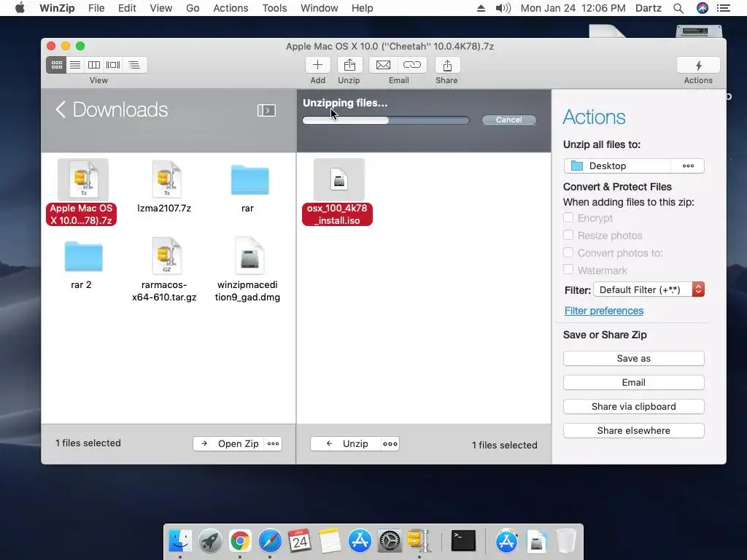Switch to cover flow view
This screenshot has height=560, width=747.
coord(113,65)
